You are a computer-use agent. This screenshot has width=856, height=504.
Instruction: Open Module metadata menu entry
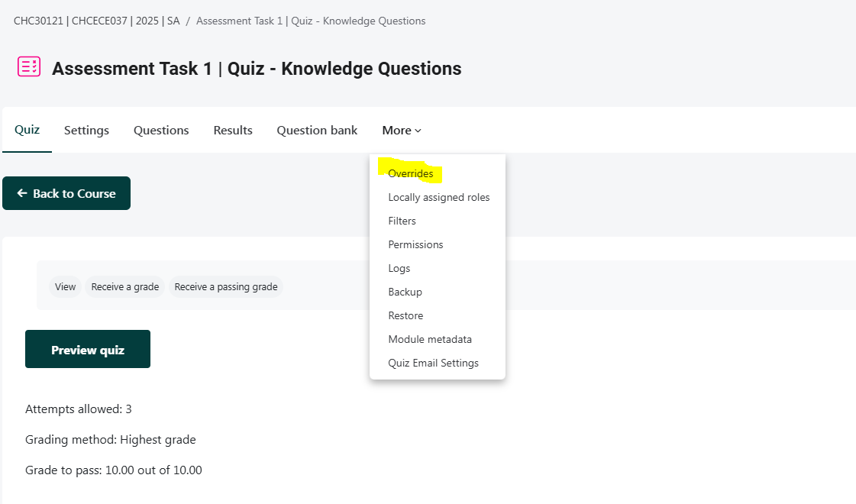point(430,339)
